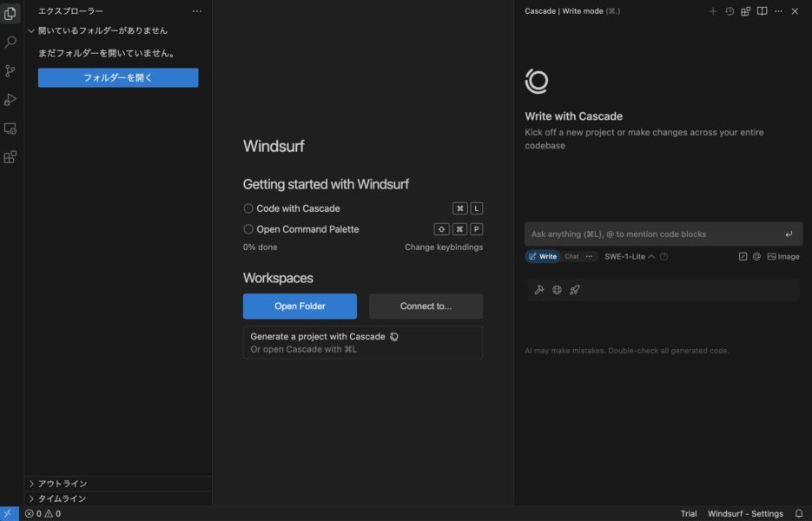Switch Cascade to Write mode
812x521 pixels.
pos(542,256)
